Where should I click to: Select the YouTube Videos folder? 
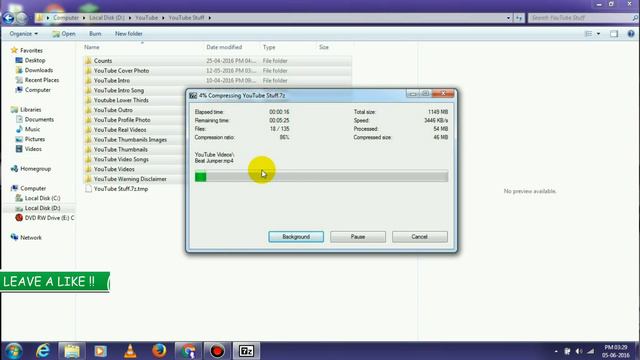pyautogui.click(x=114, y=169)
